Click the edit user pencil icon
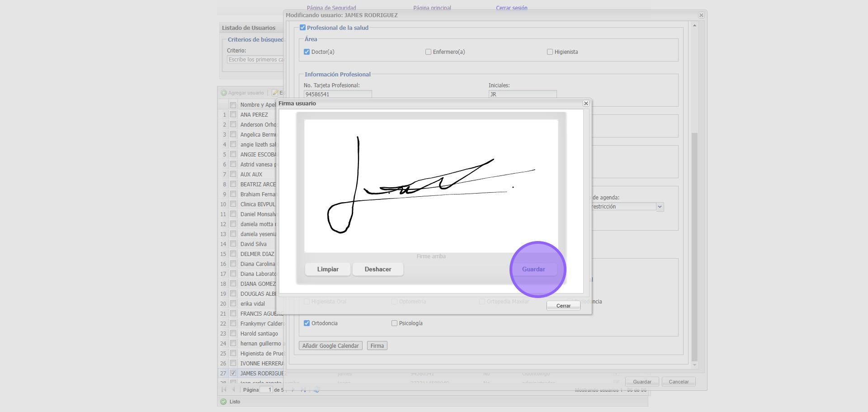 275,93
